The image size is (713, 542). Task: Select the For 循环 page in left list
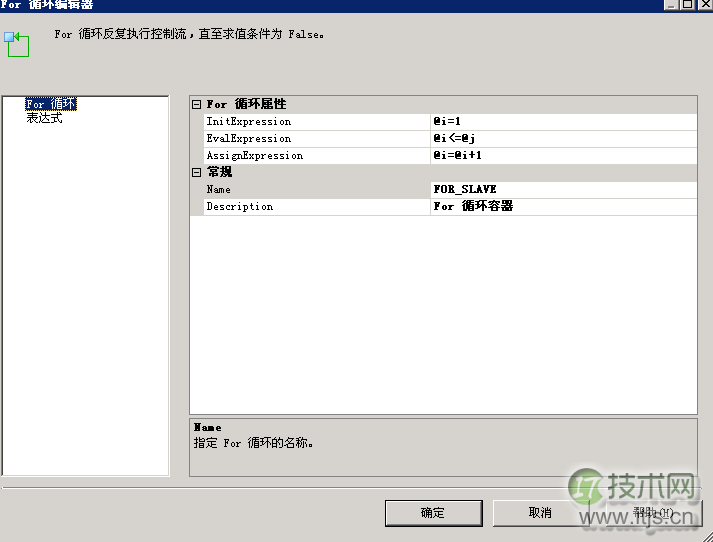(x=50, y=104)
